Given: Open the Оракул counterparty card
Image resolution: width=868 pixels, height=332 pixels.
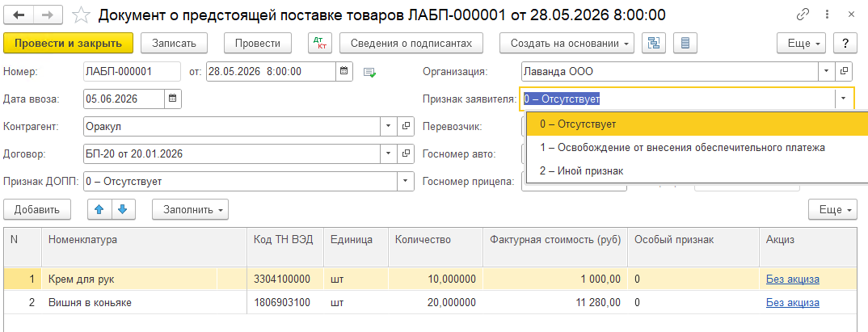Looking at the screenshot, I should click(x=406, y=126).
